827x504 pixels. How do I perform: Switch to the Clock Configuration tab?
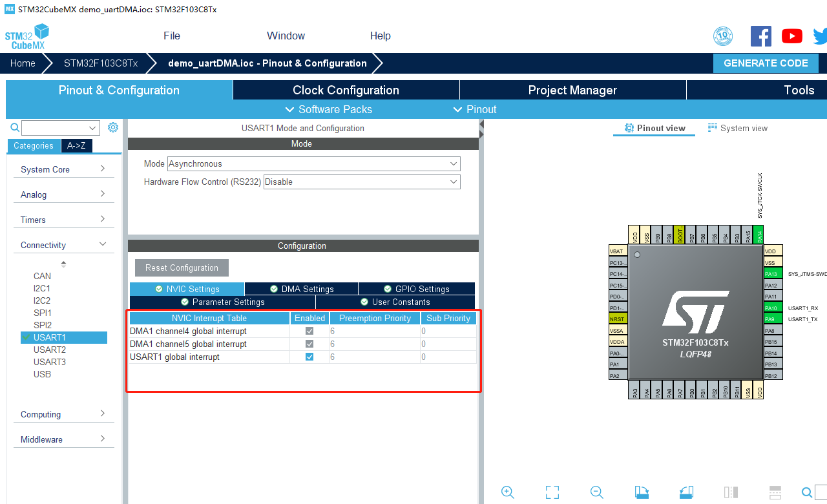coord(346,90)
